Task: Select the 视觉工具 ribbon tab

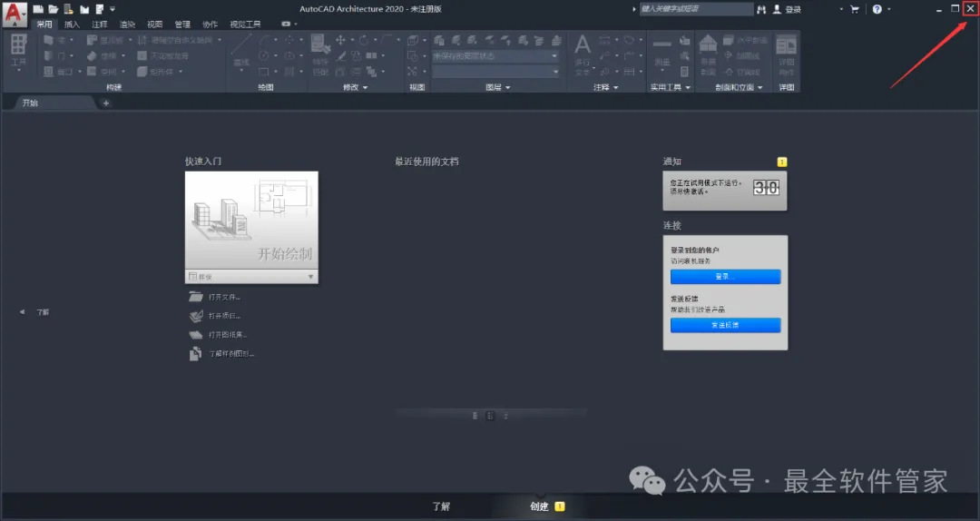Action: tap(245, 25)
